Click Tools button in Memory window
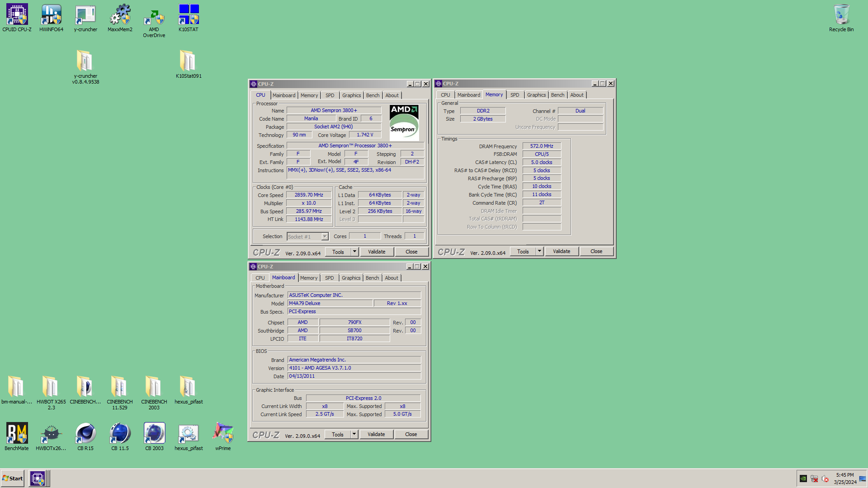Viewport: 868px width, 488px height. tap(523, 251)
